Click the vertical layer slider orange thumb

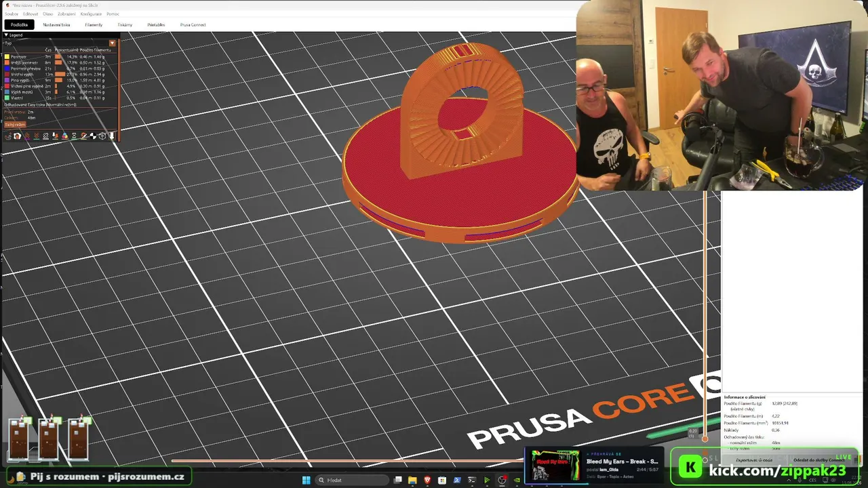coord(705,439)
